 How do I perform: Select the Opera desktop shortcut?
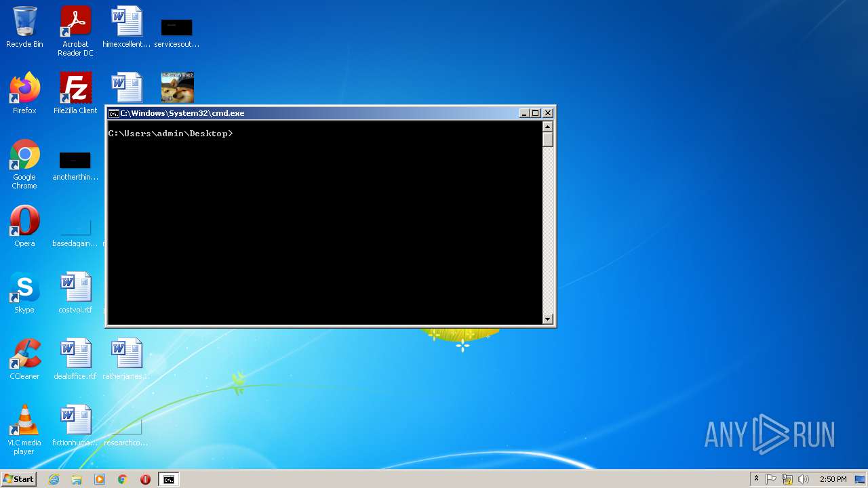click(24, 226)
